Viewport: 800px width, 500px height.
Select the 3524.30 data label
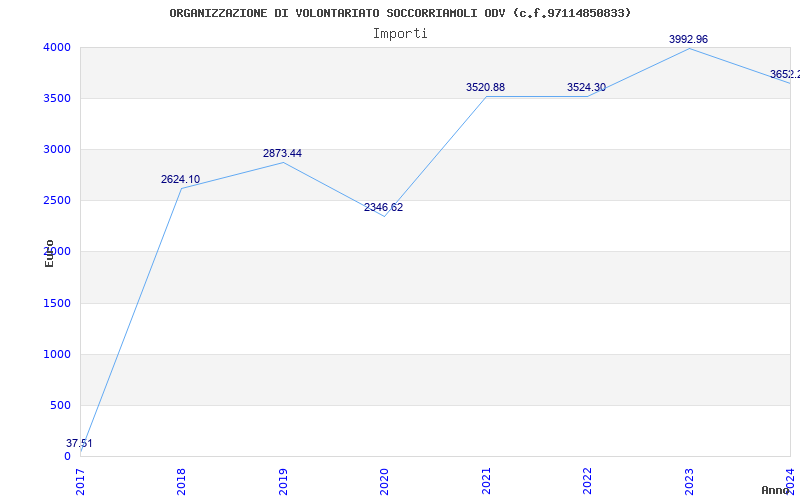coord(586,87)
